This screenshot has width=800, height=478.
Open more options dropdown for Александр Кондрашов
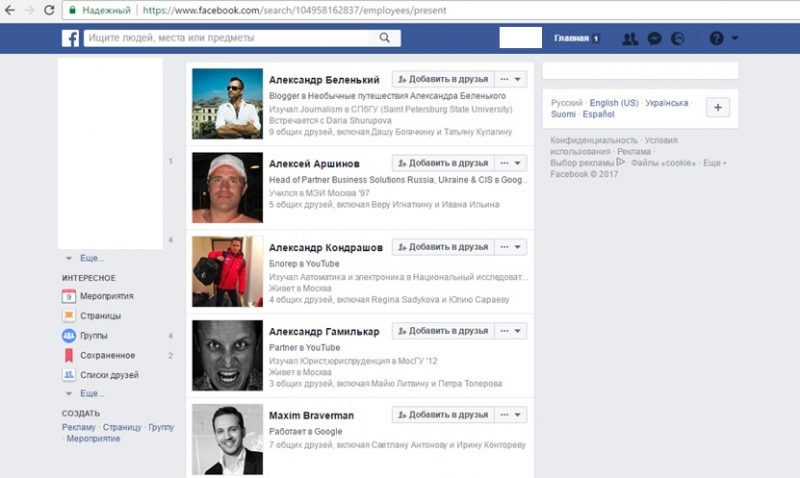coord(511,247)
